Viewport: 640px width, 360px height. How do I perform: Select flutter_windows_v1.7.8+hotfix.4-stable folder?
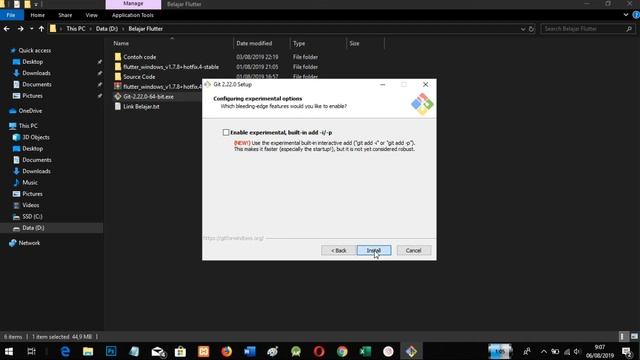[171, 67]
